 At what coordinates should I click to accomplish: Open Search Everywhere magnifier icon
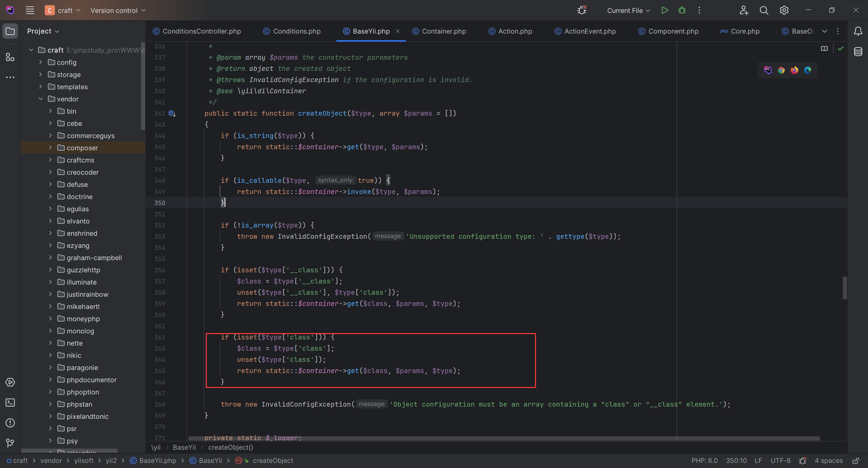tap(764, 10)
